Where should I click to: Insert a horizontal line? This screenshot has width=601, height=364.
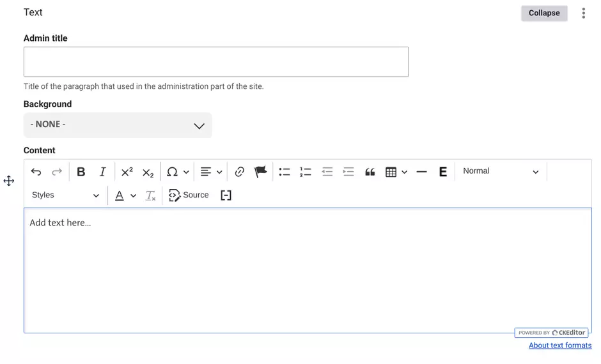click(x=421, y=172)
